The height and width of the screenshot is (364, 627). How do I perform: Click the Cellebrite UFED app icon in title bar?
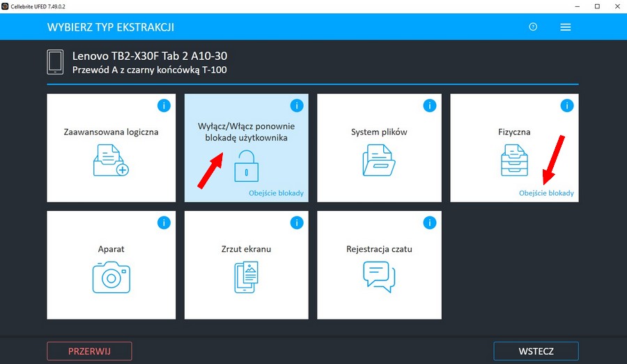tap(5, 6)
